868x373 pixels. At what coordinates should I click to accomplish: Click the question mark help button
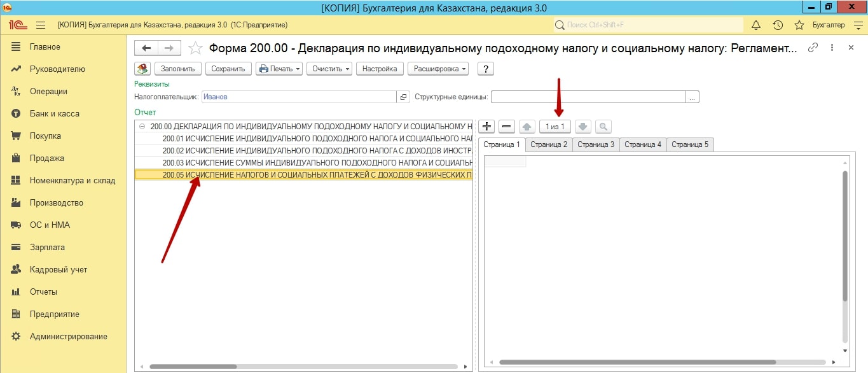coord(486,69)
